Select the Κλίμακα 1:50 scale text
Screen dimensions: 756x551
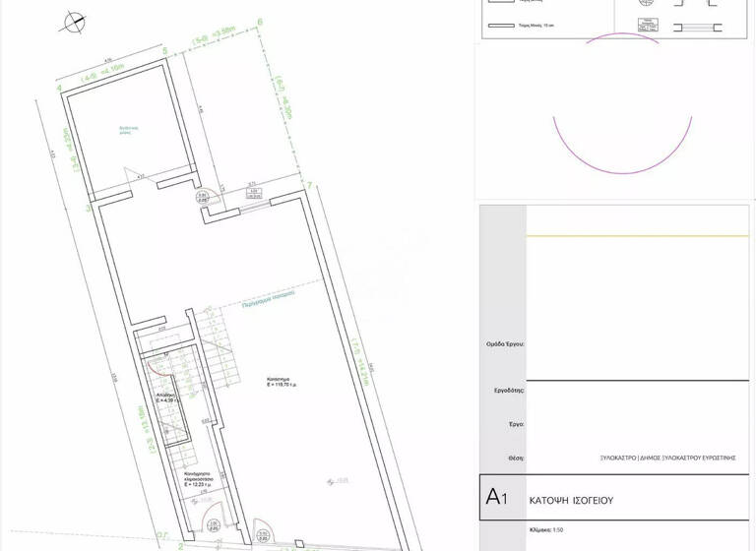[x=546, y=530]
